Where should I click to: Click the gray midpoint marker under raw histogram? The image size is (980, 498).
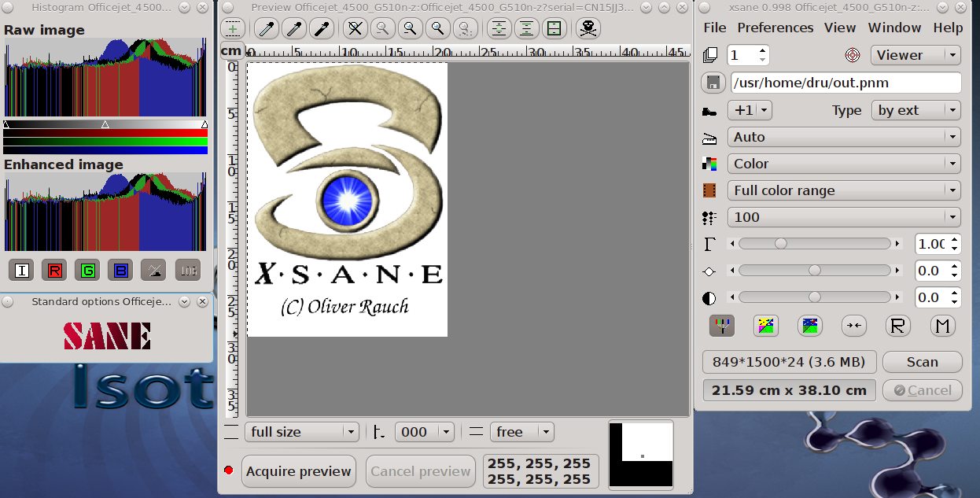point(105,124)
